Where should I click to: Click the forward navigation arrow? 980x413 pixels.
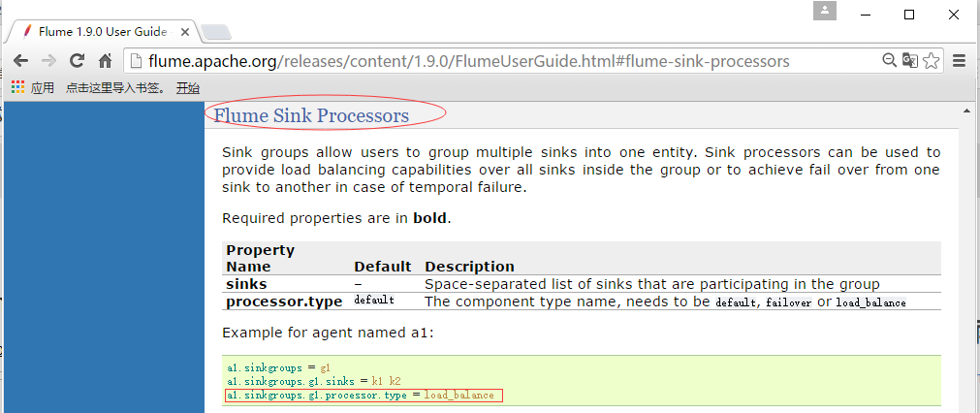point(48,61)
